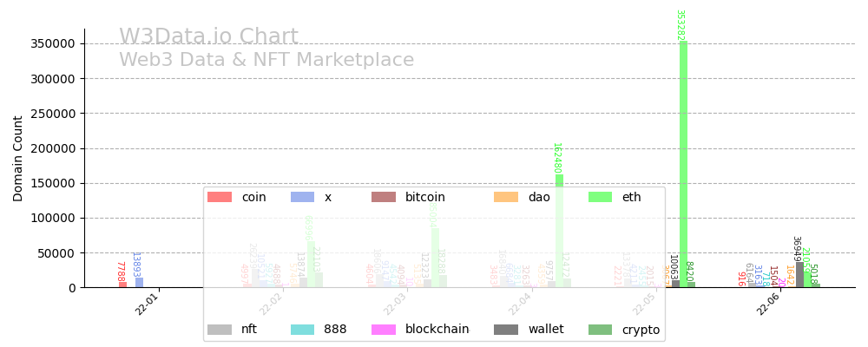Select the dark gray wallet legend swatch
868x347 pixels.
click(x=506, y=330)
